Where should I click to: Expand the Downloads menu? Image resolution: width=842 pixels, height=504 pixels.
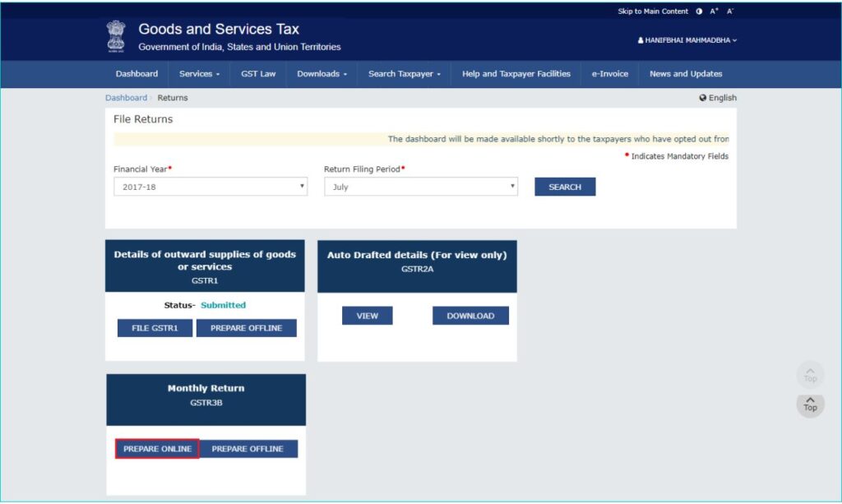click(322, 74)
